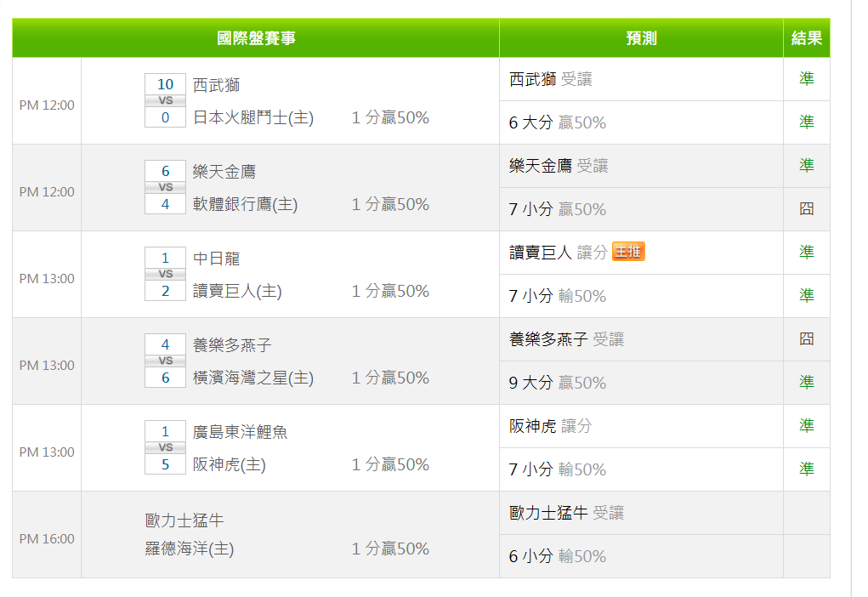Click handicap 1 分贏50% for 阪神虎

pyautogui.click(x=390, y=464)
